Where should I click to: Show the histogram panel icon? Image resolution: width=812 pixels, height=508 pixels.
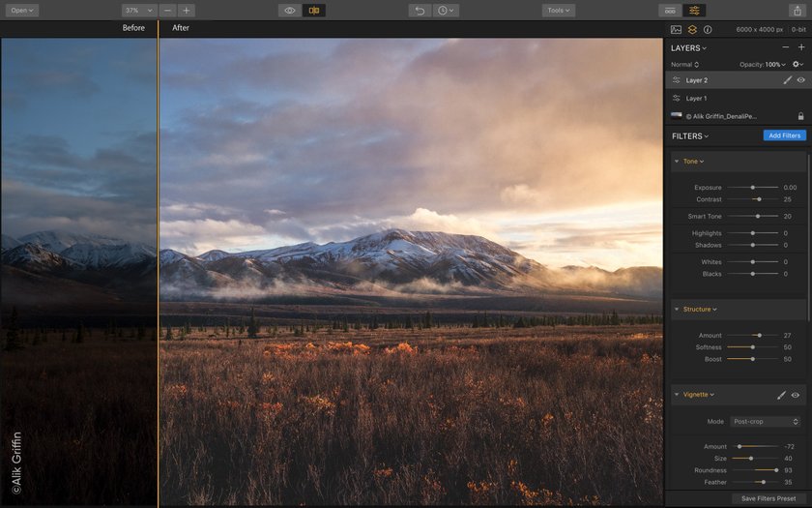coord(676,30)
